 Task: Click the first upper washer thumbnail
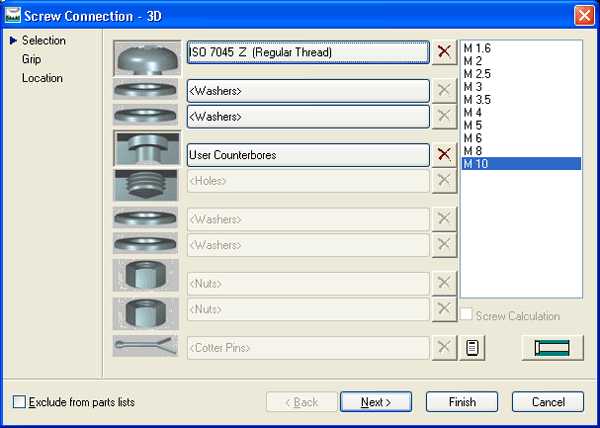point(146,89)
